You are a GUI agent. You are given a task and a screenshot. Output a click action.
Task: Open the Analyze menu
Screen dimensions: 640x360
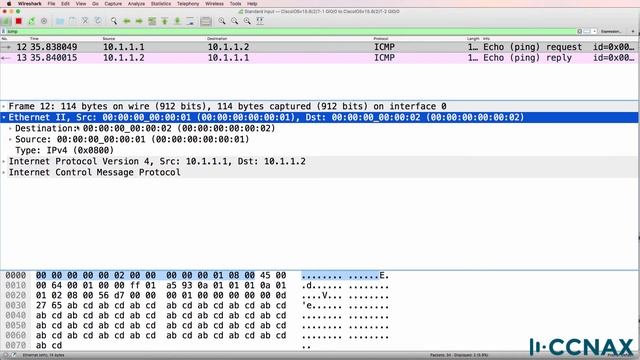tap(136, 4)
